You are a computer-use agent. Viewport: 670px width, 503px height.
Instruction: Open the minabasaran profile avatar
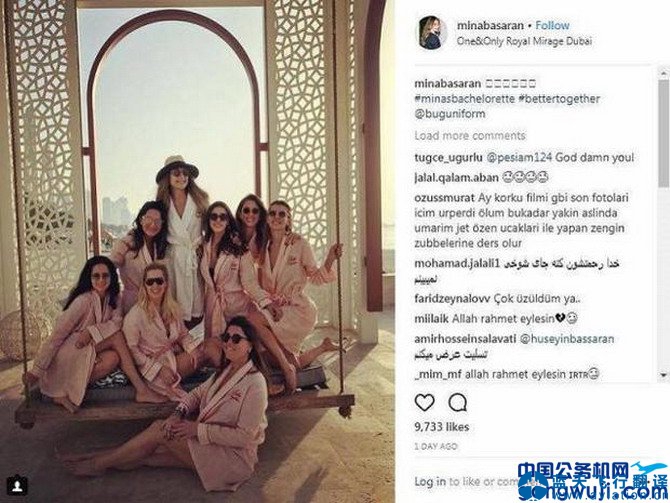coord(432,33)
